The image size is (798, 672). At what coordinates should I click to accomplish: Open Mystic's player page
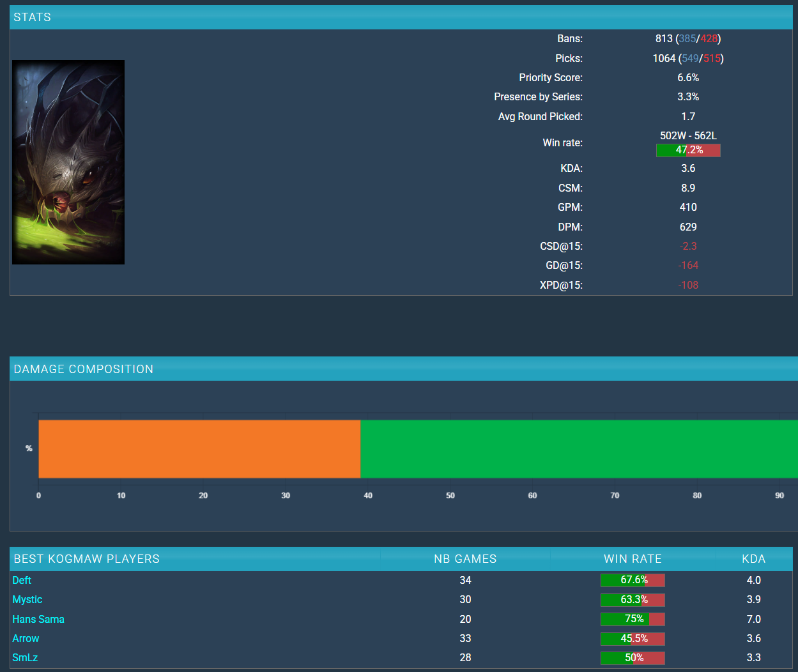click(27, 599)
